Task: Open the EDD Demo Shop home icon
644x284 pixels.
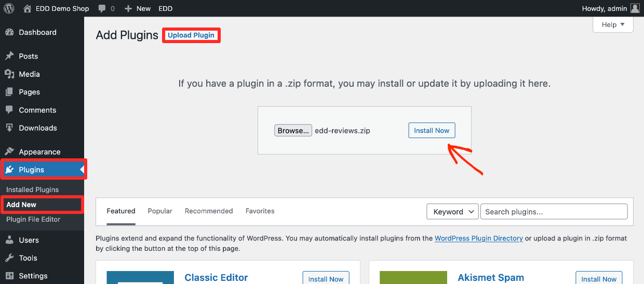Action: tap(28, 8)
